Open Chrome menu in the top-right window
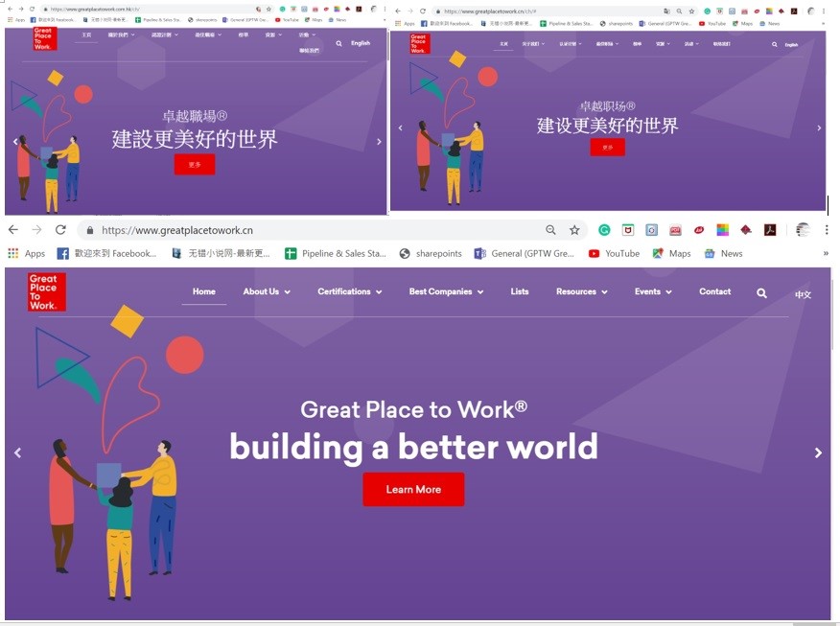The height and width of the screenshot is (626, 840). pyautogui.click(x=824, y=11)
